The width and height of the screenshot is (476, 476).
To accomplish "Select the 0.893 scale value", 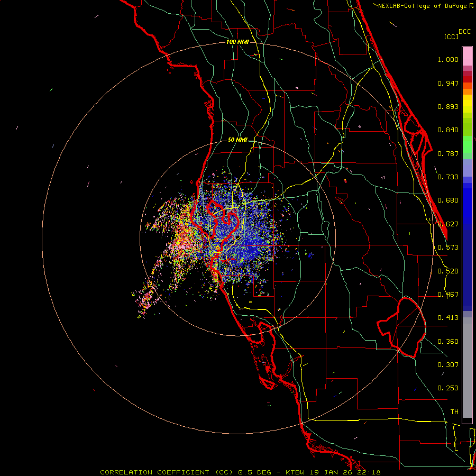I will 448,106.
